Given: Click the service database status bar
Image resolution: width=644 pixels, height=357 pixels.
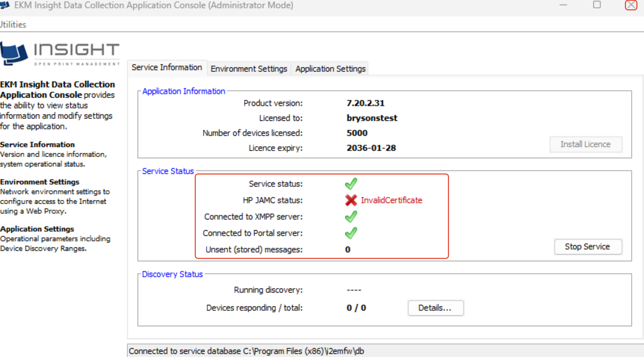Looking at the screenshot, I should click(246, 351).
